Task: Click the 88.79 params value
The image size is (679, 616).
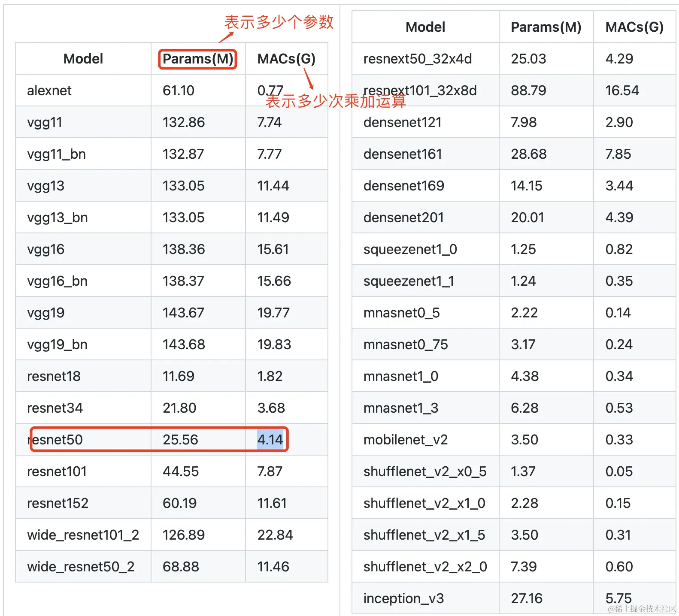Action: pos(528,91)
